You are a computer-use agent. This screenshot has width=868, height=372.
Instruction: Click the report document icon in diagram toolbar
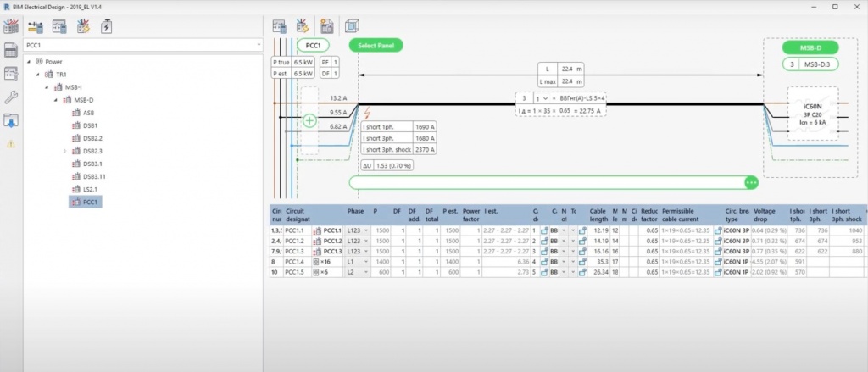tap(327, 26)
